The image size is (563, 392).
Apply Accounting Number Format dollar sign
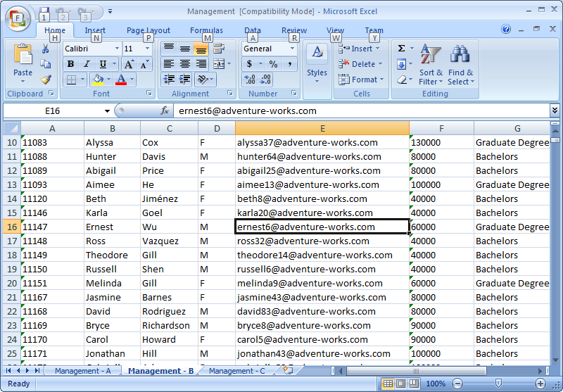click(x=250, y=64)
